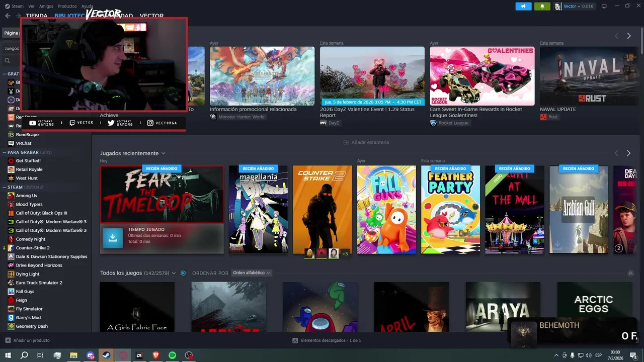The height and width of the screenshot is (362, 644).
Task: Open the taskbar clock showing 03:00
Action: [616, 355]
